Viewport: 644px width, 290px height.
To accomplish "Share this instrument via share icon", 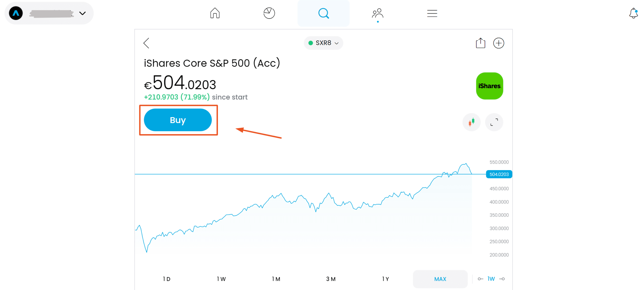I will [481, 43].
